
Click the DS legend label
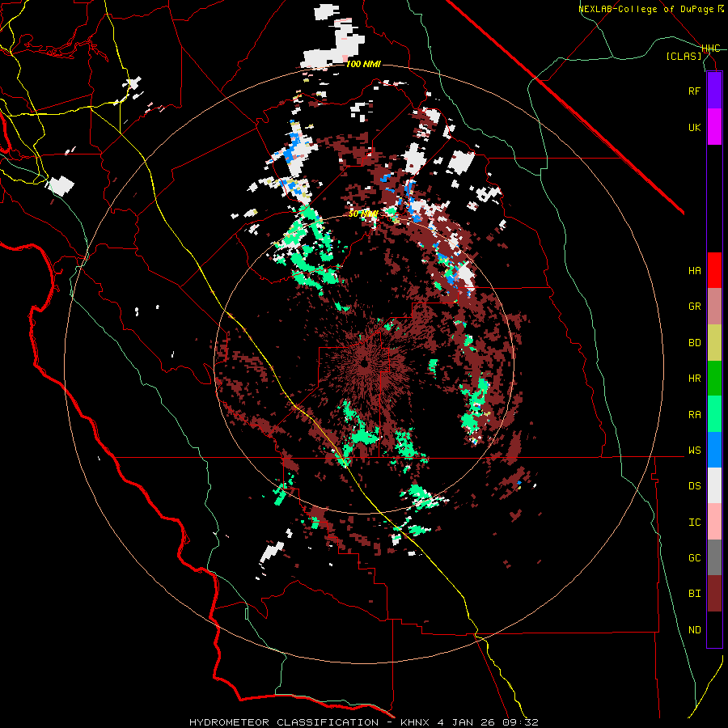(694, 485)
